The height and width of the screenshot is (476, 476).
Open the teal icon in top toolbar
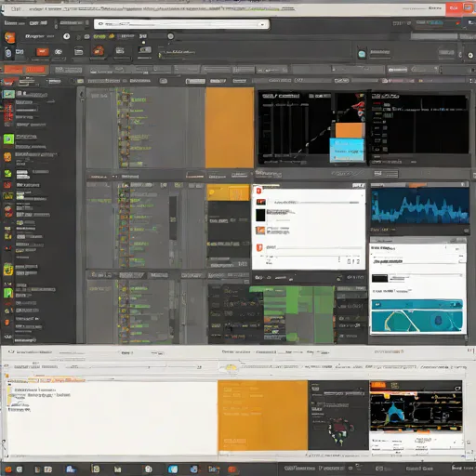362,54
